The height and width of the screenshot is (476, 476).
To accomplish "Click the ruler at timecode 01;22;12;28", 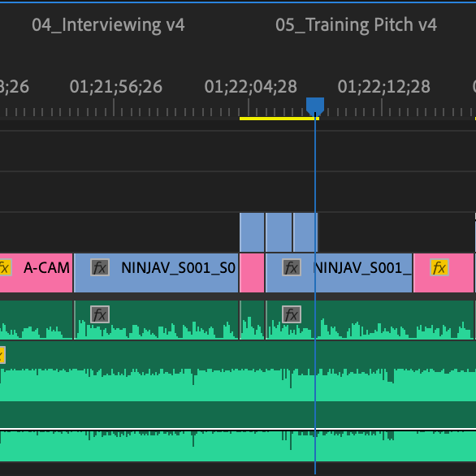I will point(383,87).
